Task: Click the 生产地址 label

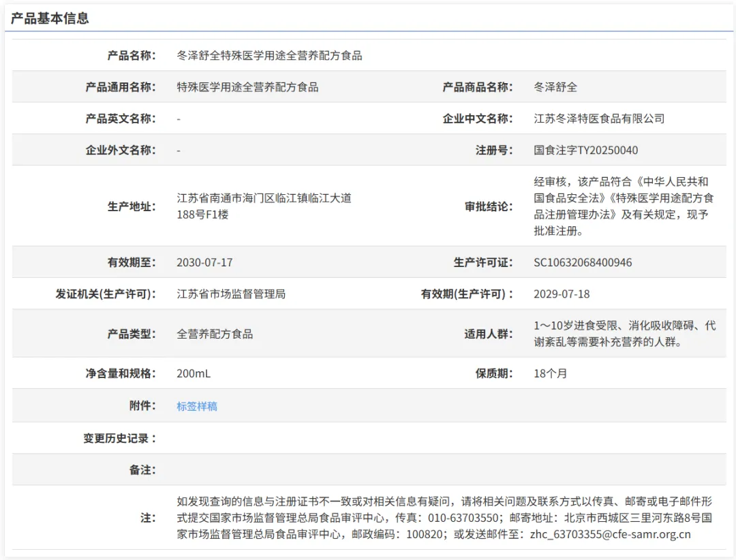Action: [x=132, y=206]
